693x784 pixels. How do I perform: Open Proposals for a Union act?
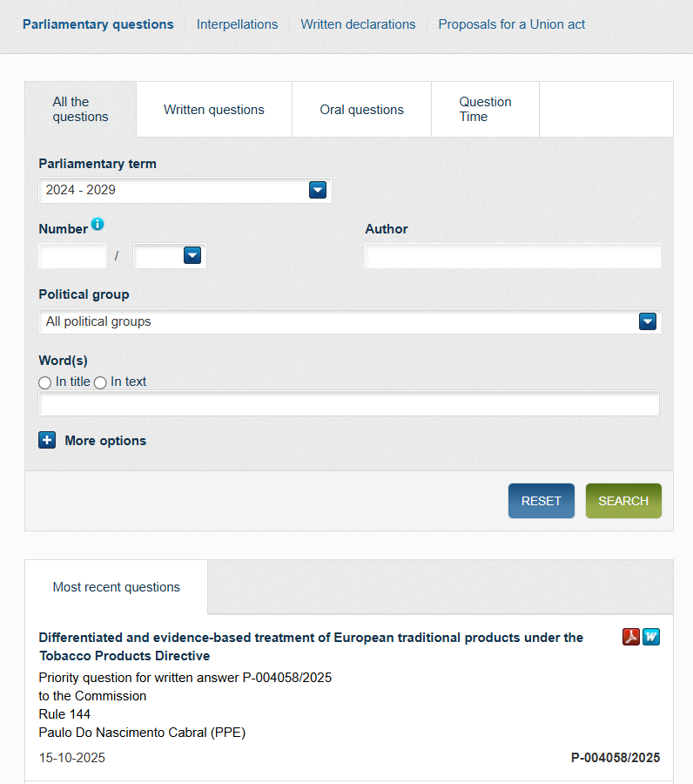coord(512,24)
